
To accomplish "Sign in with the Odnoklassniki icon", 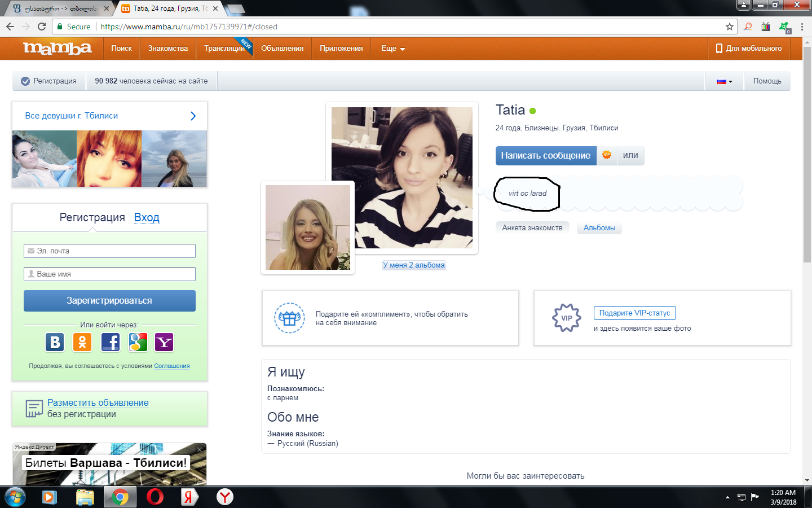I will pos(82,342).
